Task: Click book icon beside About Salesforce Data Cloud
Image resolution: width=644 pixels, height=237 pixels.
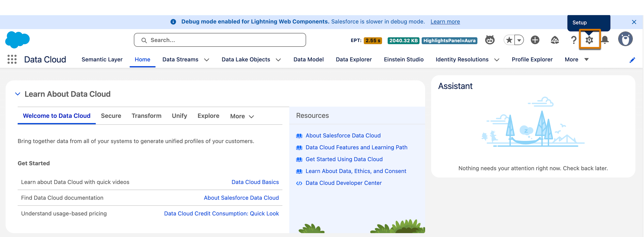Action: 299,136
